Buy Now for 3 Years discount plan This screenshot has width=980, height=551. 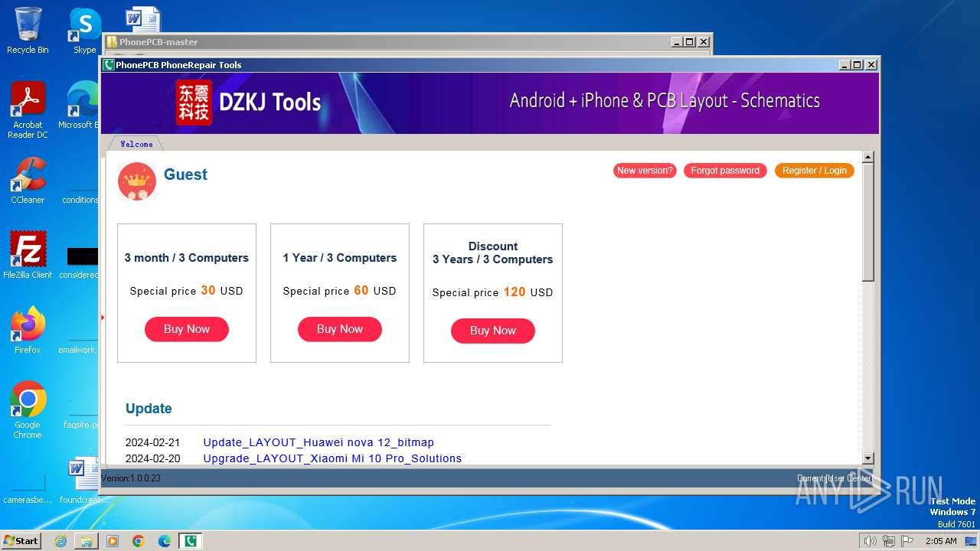pyautogui.click(x=493, y=331)
